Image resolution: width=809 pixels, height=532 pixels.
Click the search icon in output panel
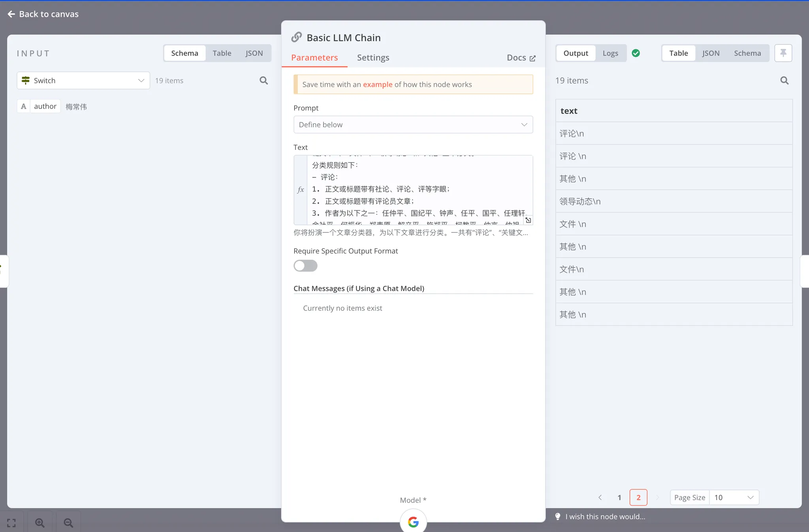click(784, 81)
